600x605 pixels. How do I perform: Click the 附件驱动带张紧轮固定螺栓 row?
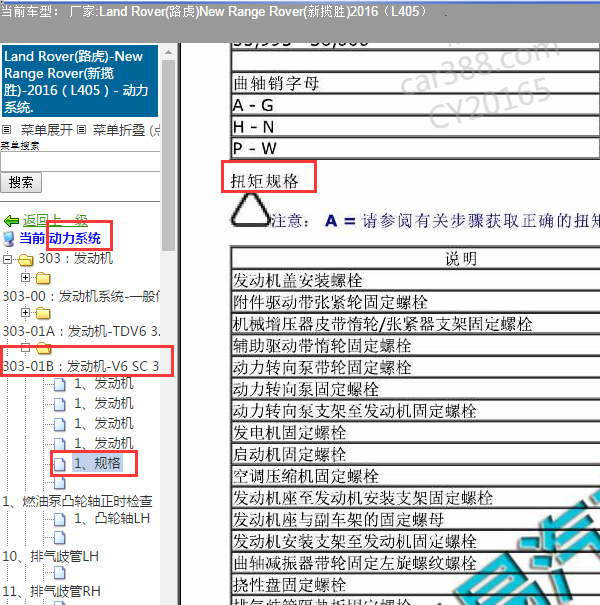click(415, 302)
